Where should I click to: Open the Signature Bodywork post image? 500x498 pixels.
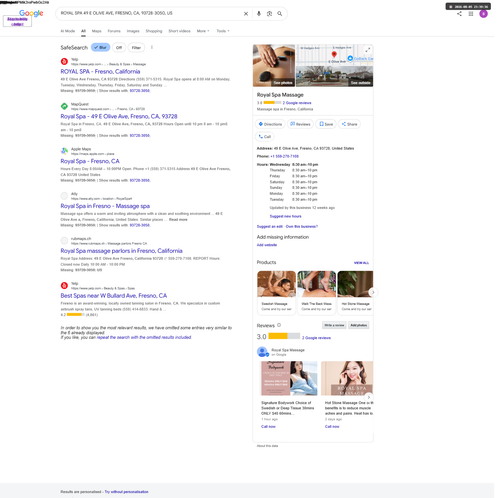[289, 378]
